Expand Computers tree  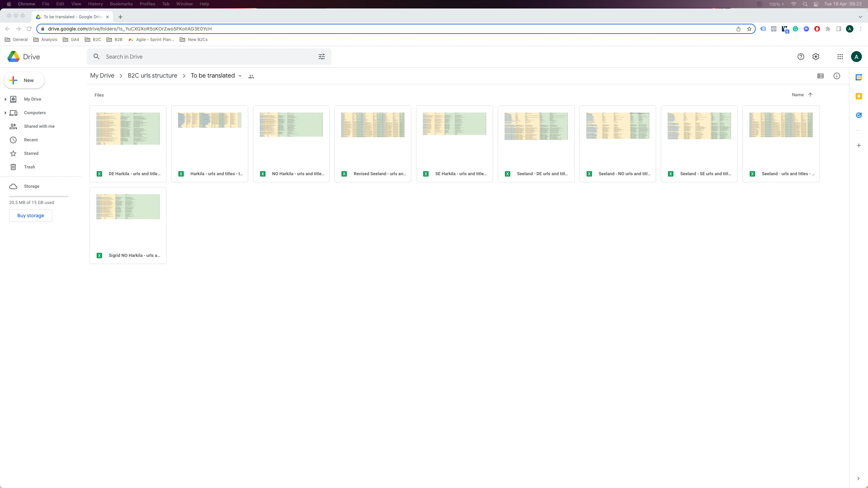[5, 113]
